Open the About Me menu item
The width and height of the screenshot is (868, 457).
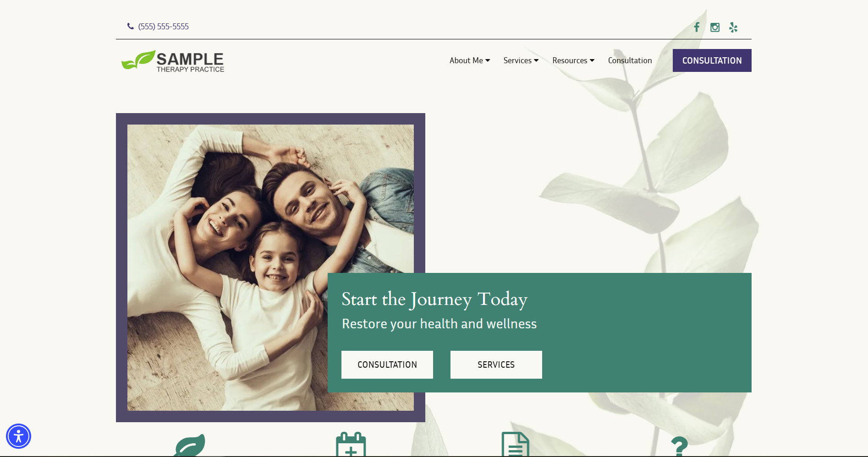point(466,60)
